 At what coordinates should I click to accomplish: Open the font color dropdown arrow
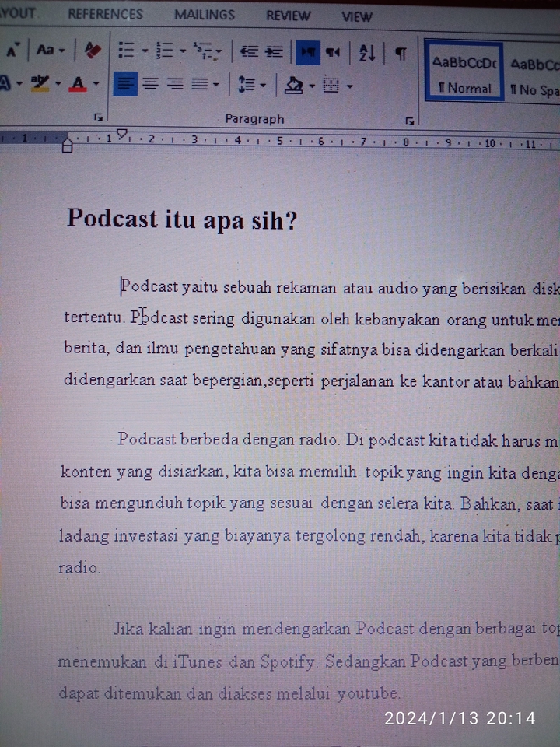click(x=96, y=84)
